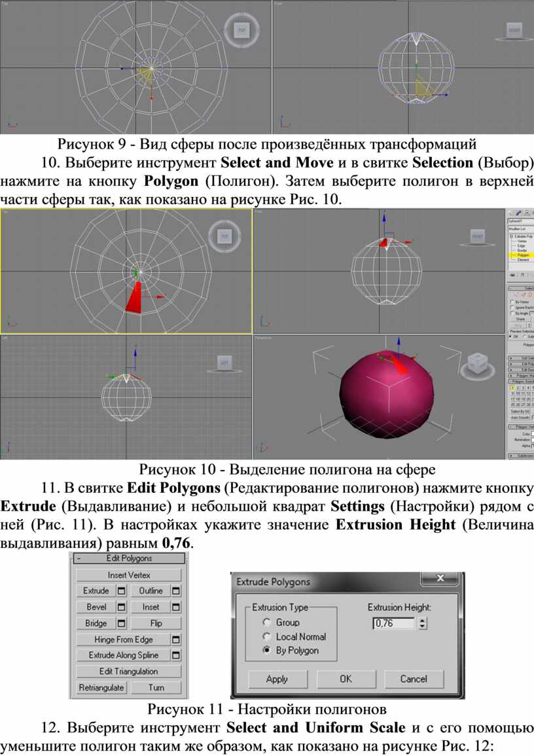
Task: Collapse the Polygon: Vertex Colors rollout
Action: pyautogui.click(x=521, y=427)
